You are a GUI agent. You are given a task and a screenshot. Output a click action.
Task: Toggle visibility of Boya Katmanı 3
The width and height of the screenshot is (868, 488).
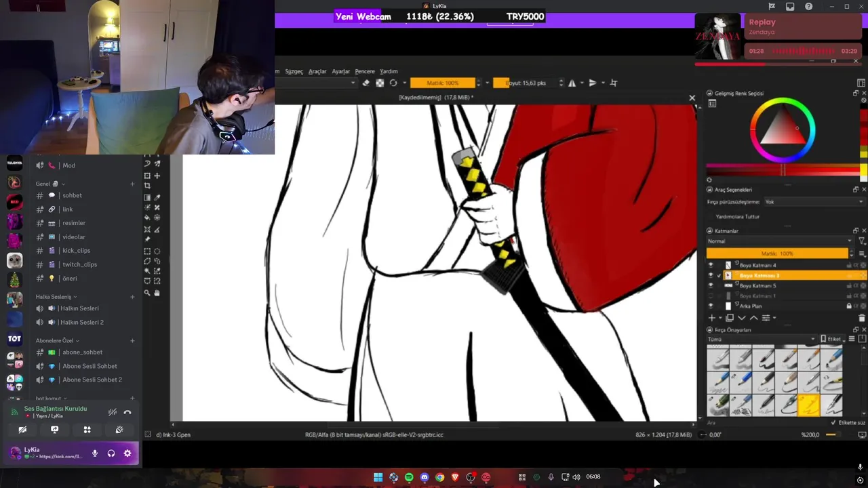pos(711,275)
